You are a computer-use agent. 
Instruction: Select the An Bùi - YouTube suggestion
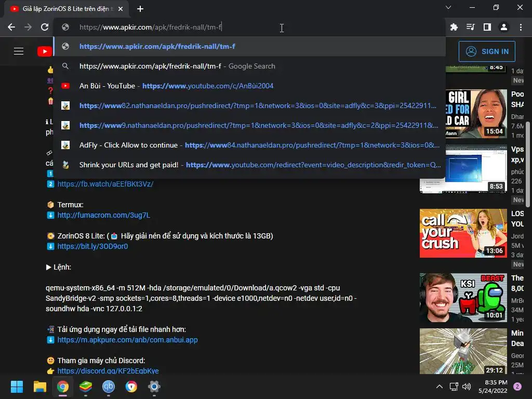click(x=249, y=86)
